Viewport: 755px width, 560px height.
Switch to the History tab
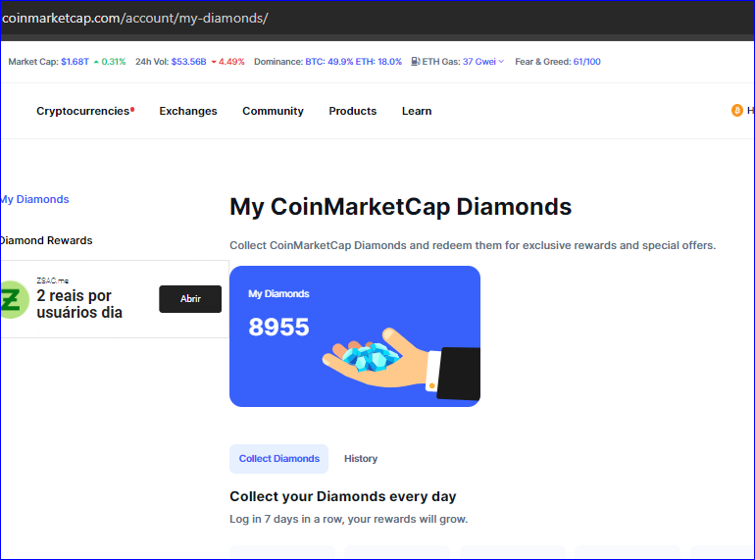361,459
